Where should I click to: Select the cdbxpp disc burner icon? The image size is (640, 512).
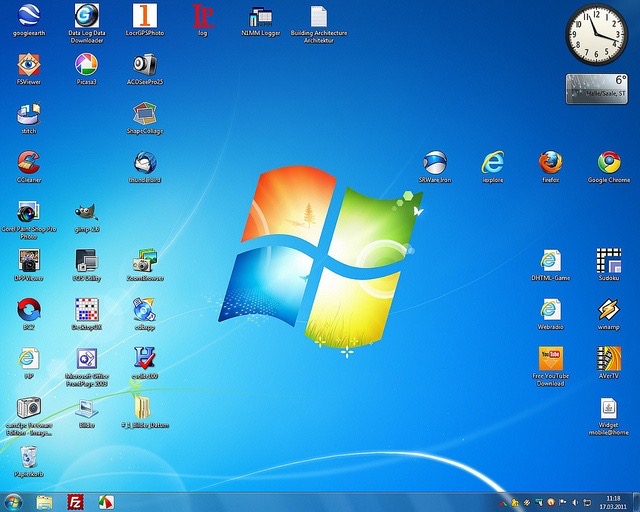click(x=144, y=314)
